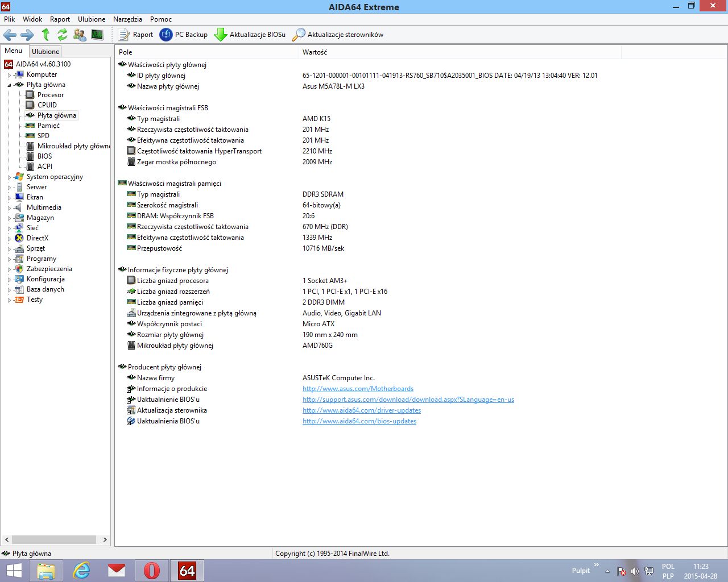Screen dimensions: 728x582
Task: Switch to the Ulubione tab in sidebar
Action: click(45, 52)
